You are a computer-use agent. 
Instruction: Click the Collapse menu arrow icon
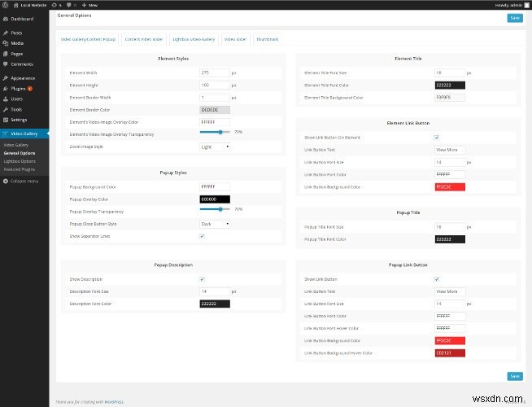[x=6, y=182]
